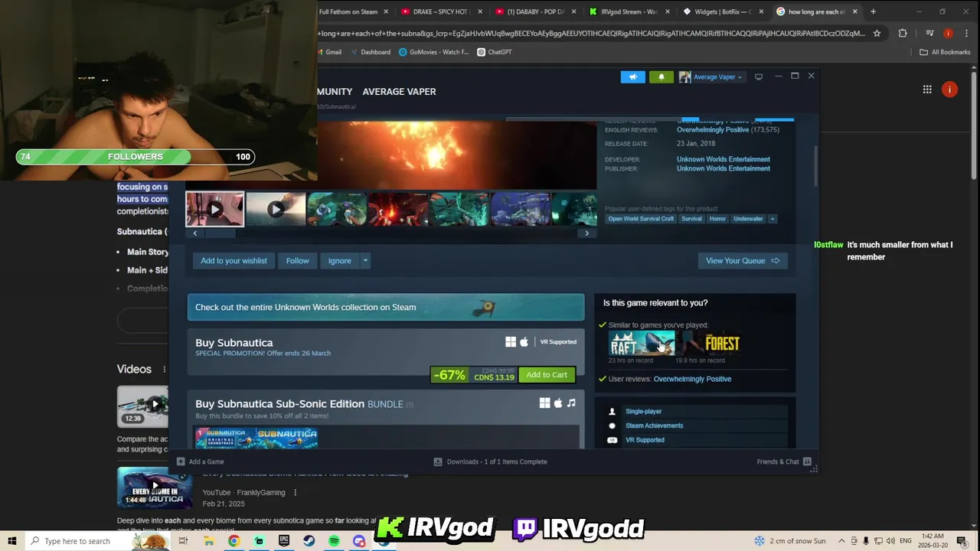Open the English reviews Overwhelmingly Positive link
Image resolution: width=980 pixels, height=551 pixels.
pyautogui.click(x=713, y=130)
